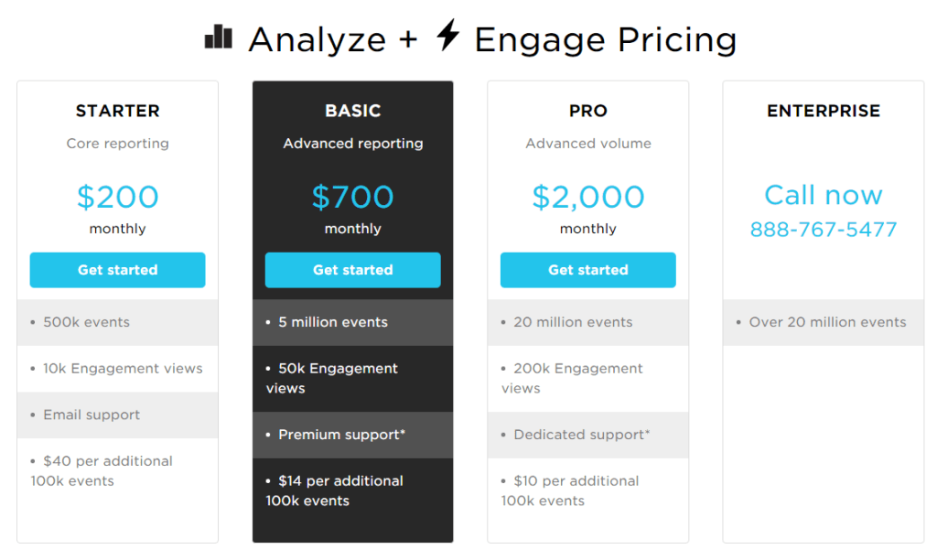
Task: Click the $2,000 monthly price
Action: pyautogui.click(x=587, y=197)
